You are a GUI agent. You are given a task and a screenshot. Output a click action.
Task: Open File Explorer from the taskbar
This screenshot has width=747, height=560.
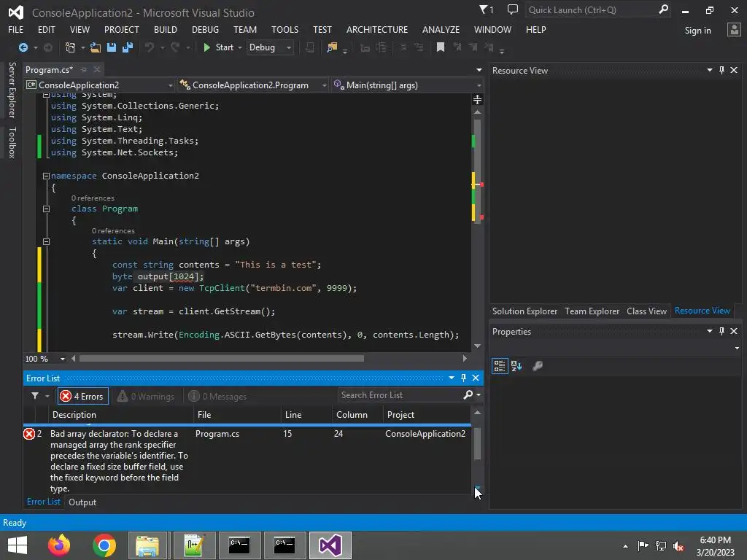(147, 545)
